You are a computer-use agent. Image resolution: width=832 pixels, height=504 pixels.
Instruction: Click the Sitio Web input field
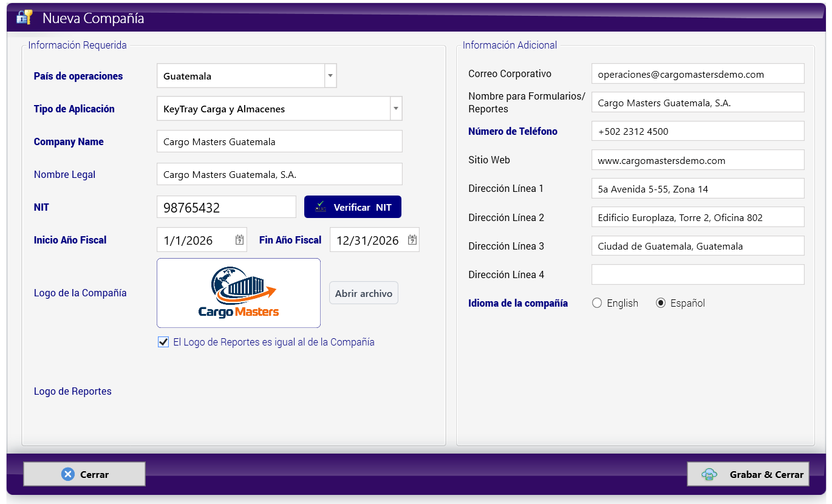[x=698, y=160]
